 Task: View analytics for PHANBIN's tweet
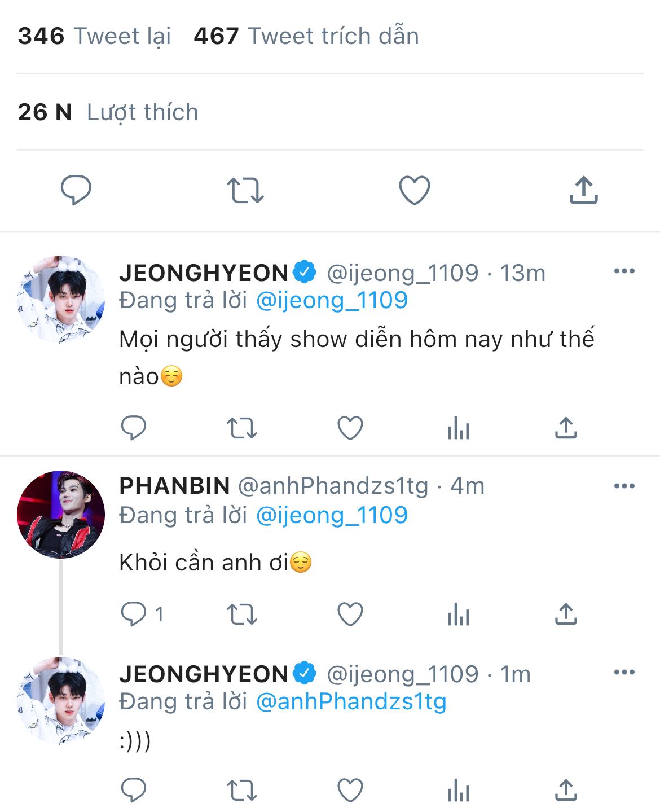(458, 615)
